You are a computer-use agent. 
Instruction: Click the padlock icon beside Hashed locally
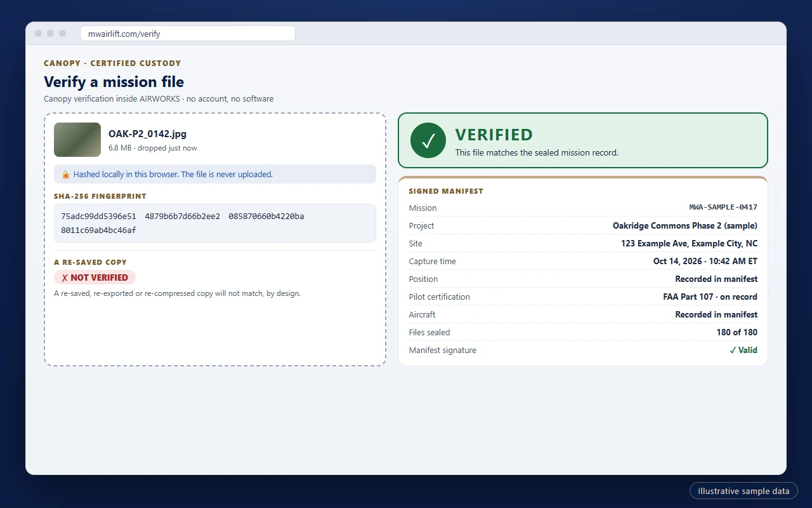click(x=65, y=174)
